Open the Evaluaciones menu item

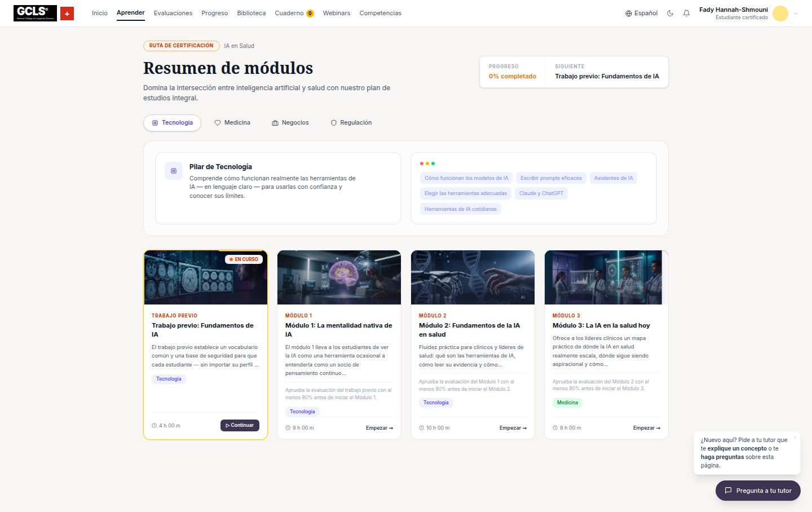(173, 13)
